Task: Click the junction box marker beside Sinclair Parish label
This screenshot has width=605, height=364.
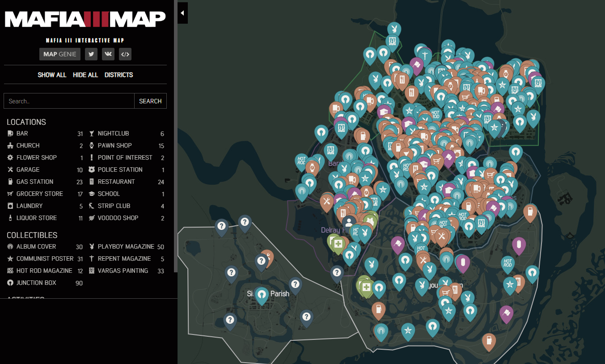Action: (x=262, y=296)
